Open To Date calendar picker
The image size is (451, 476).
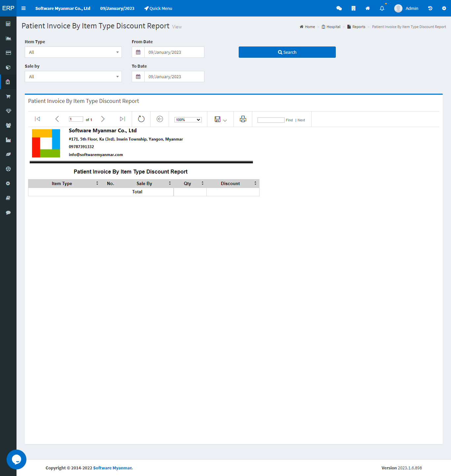[138, 77]
